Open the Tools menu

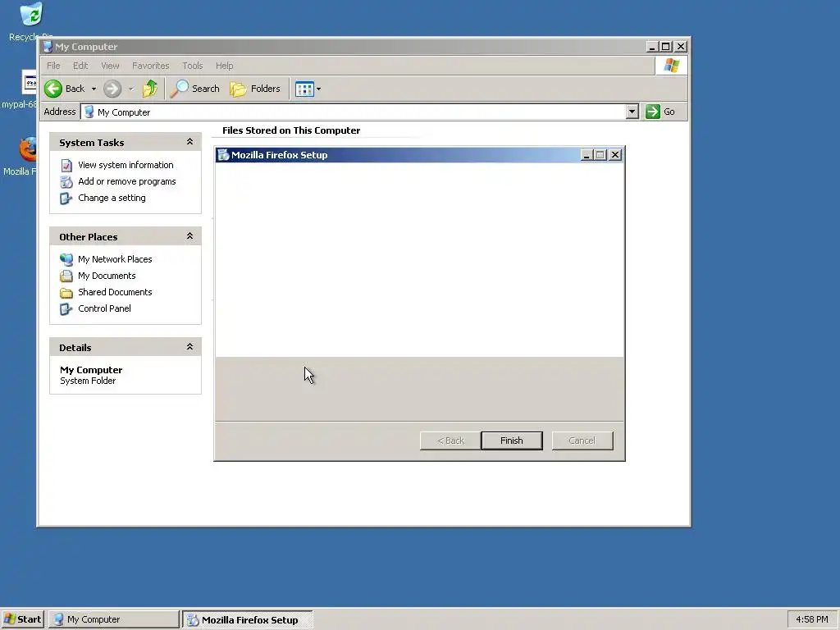coord(192,66)
